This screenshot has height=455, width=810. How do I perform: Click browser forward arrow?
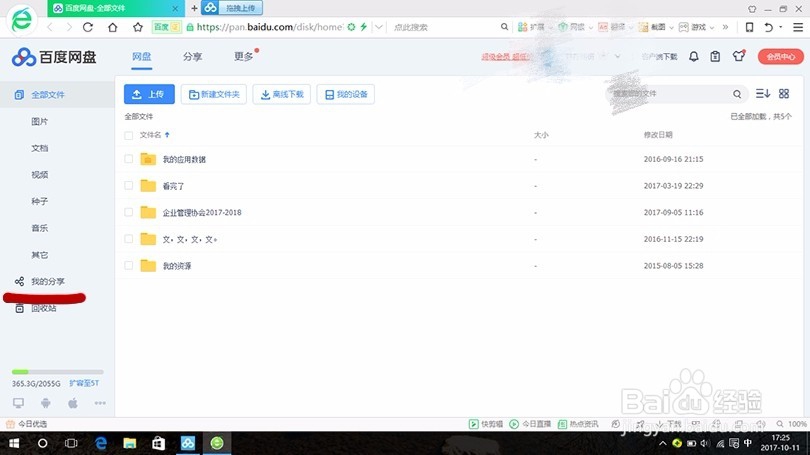pos(68,27)
